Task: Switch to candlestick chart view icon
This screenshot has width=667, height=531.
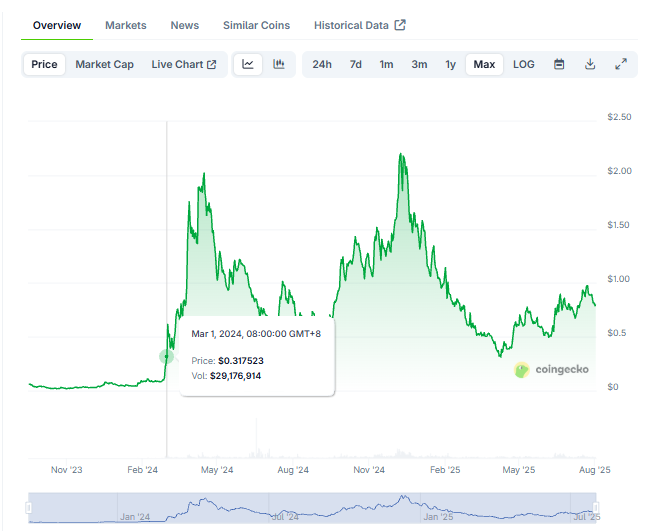Action: click(x=279, y=64)
